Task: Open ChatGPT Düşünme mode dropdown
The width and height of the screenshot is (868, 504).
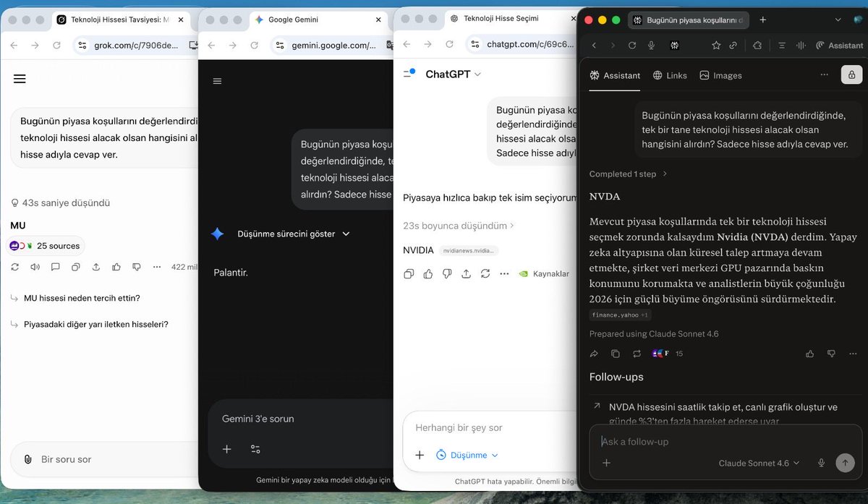Action: pyautogui.click(x=467, y=455)
